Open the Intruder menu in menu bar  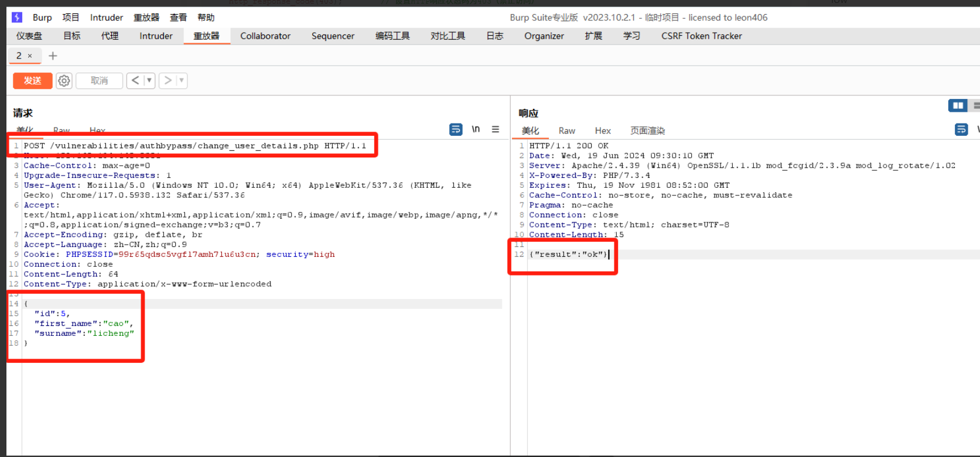click(107, 18)
